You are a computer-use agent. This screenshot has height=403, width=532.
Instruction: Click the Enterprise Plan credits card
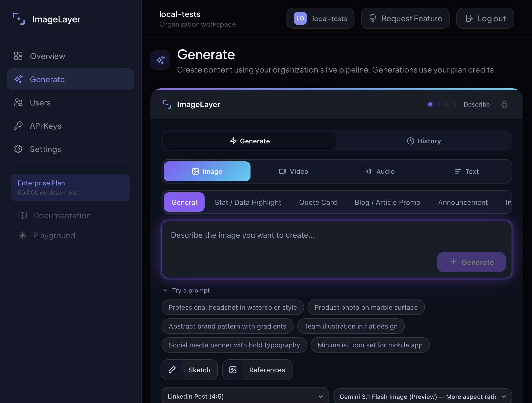pyautogui.click(x=71, y=187)
